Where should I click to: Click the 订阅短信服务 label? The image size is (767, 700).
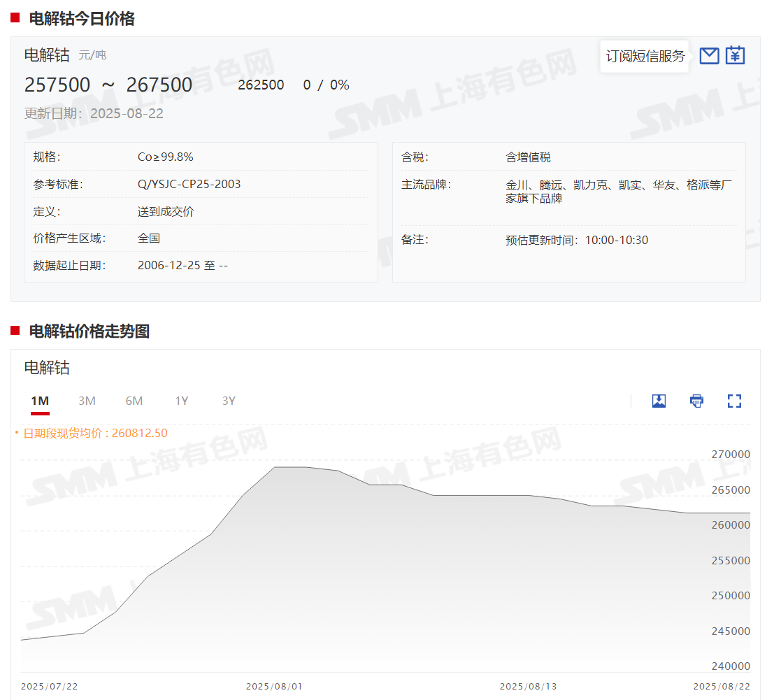point(645,56)
